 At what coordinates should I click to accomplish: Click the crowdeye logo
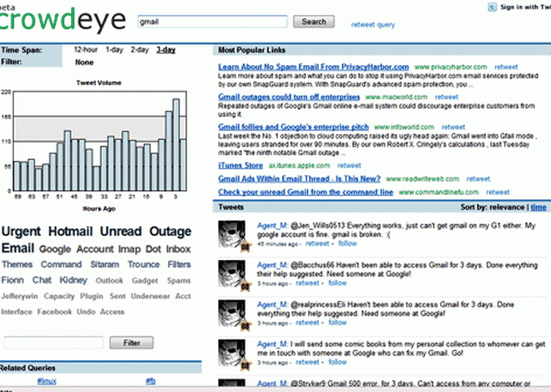pyautogui.click(x=63, y=20)
